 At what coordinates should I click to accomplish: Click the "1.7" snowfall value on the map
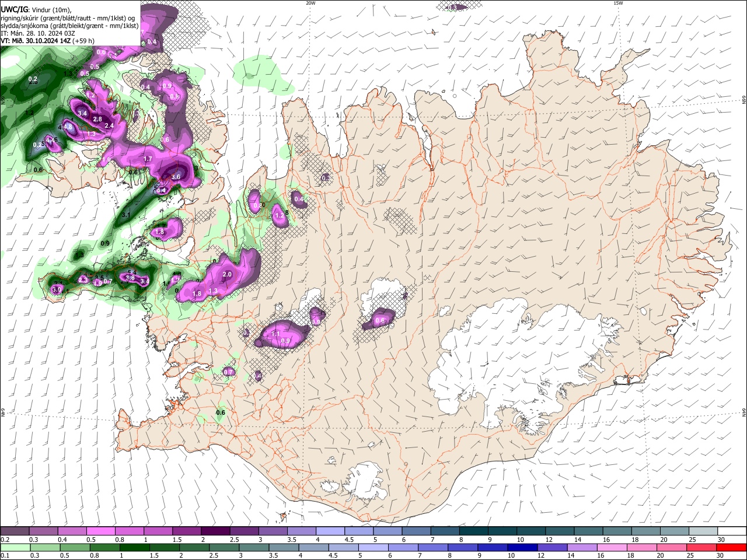tap(148, 159)
